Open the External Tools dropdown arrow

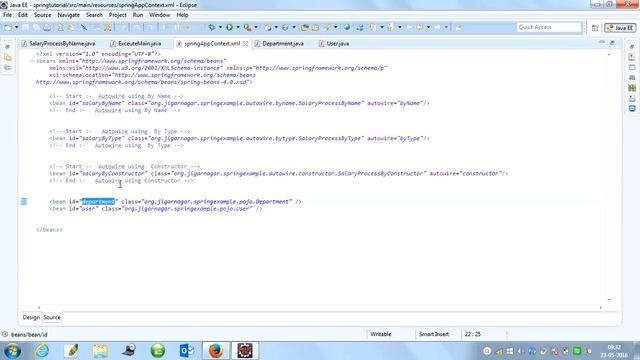click(256, 27)
